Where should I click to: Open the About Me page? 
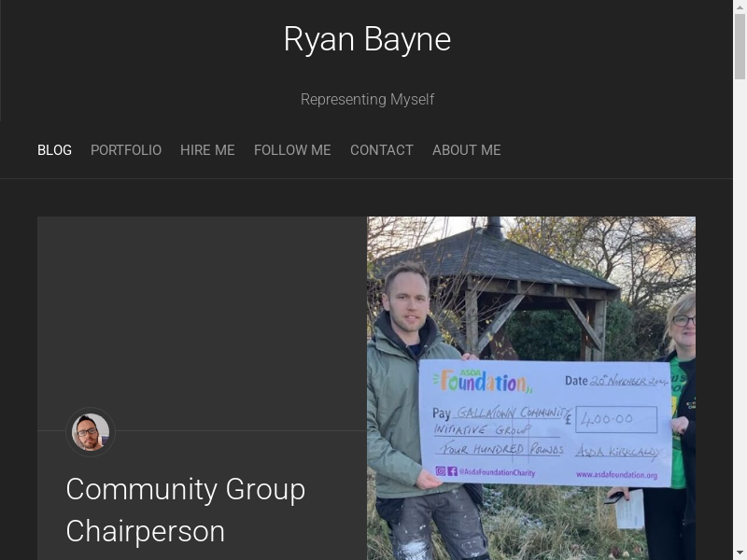467,150
